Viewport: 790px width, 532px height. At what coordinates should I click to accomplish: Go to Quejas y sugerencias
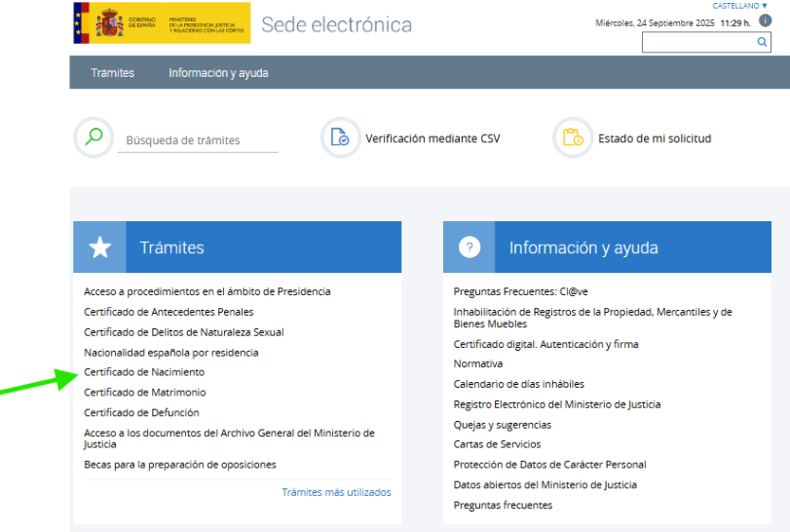point(502,425)
